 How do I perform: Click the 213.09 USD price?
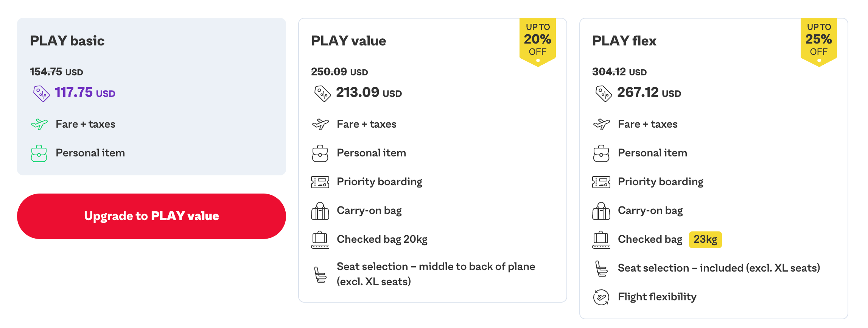pyautogui.click(x=369, y=92)
